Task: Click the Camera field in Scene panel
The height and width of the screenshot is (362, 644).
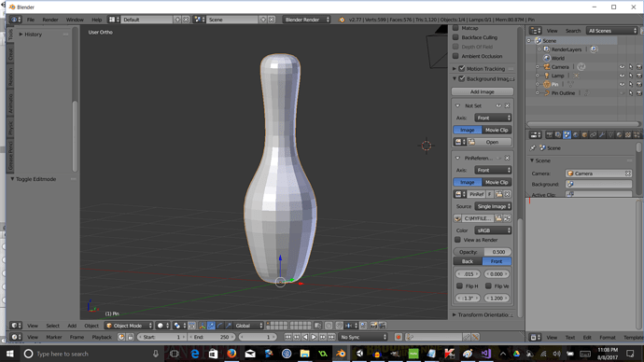Action: (598, 174)
